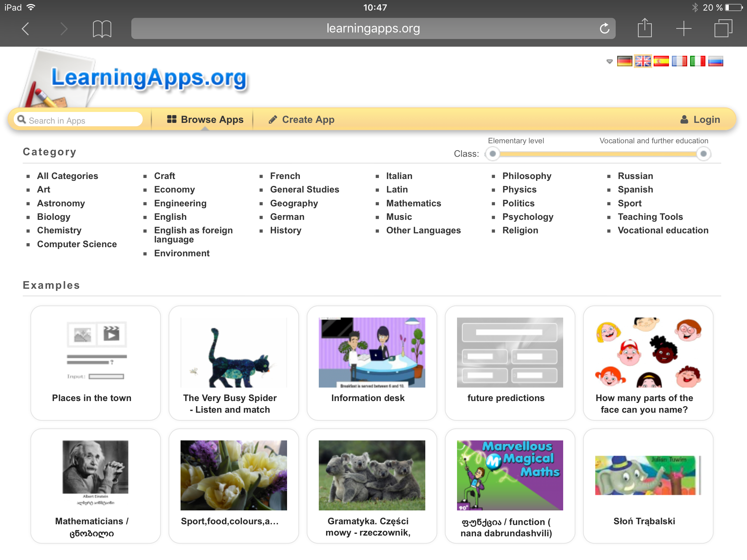The height and width of the screenshot is (560, 747).
Task: Select the Geography category
Action: (x=294, y=203)
